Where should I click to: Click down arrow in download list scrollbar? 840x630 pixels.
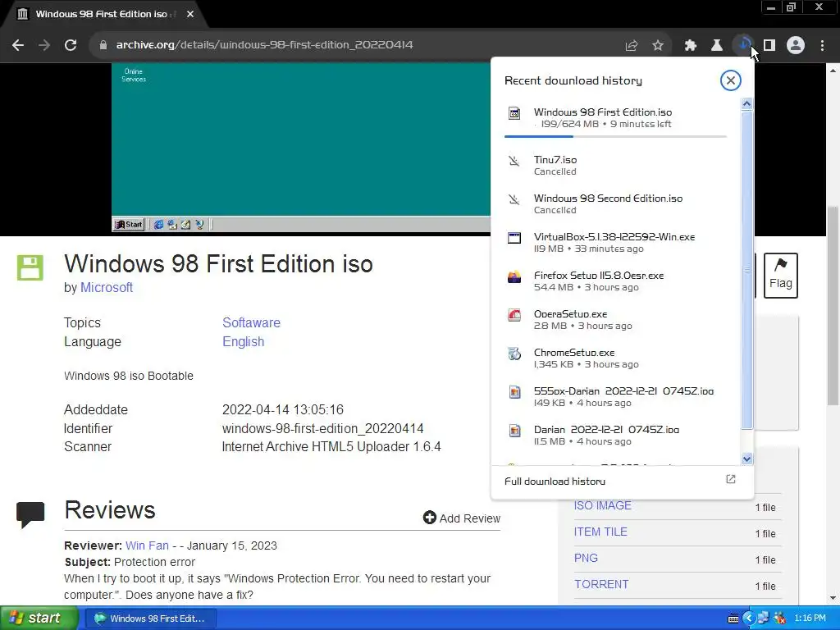pos(746,459)
